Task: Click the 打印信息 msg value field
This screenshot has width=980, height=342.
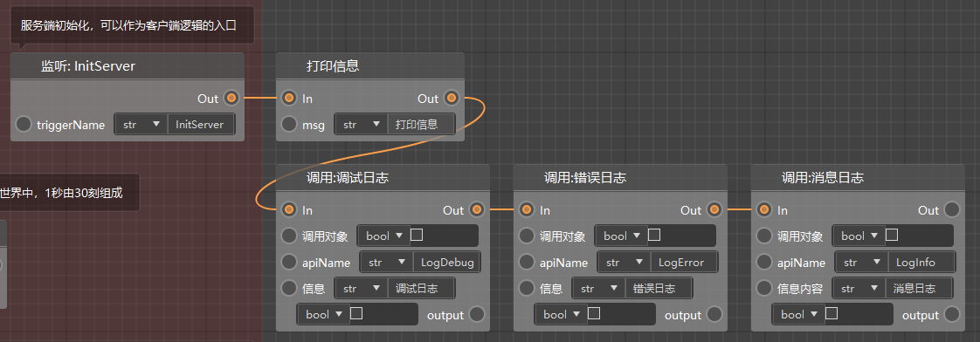Action: point(421,124)
